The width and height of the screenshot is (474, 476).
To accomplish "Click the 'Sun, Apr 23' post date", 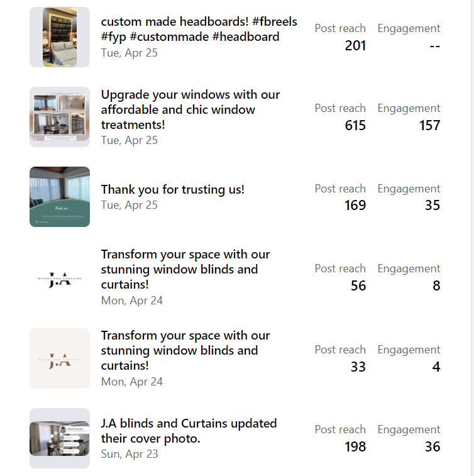I will pos(130,454).
